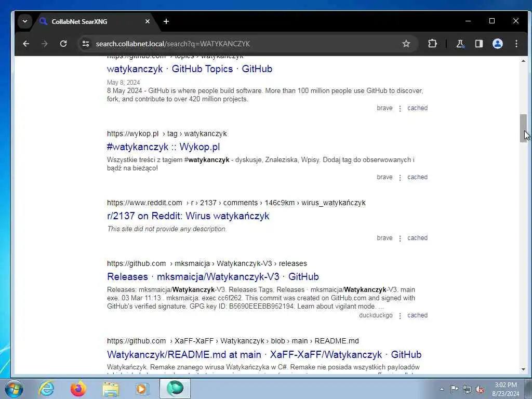Open the taskbar clock showing 3:02 PM
Screen dimensions: 532x399
tap(506, 389)
